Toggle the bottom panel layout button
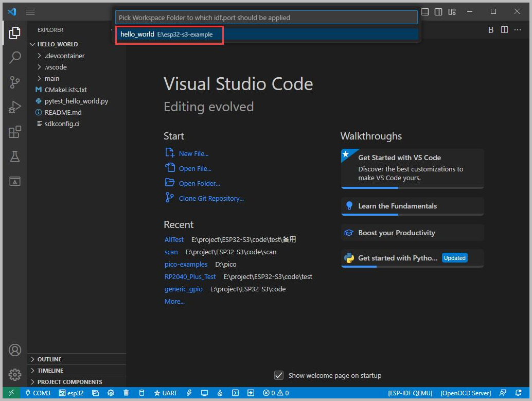 (x=424, y=11)
